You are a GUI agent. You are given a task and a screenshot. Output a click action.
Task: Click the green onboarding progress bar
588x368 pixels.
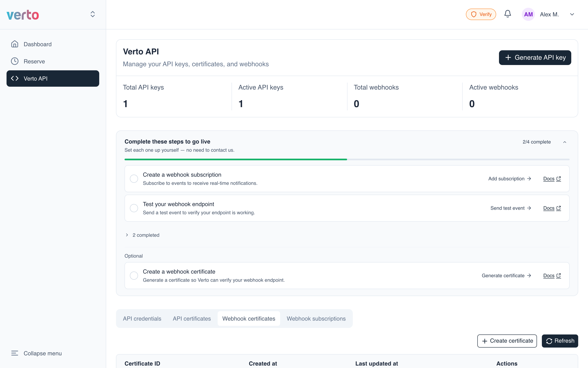click(236, 159)
